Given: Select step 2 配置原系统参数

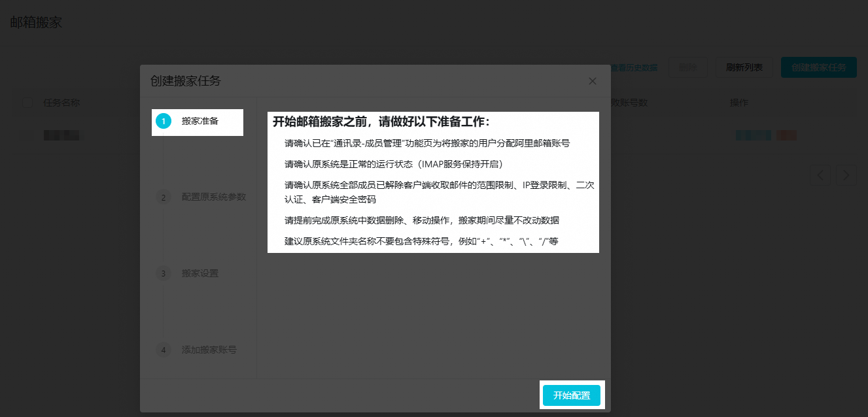Looking at the screenshot, I should (213, 197).
